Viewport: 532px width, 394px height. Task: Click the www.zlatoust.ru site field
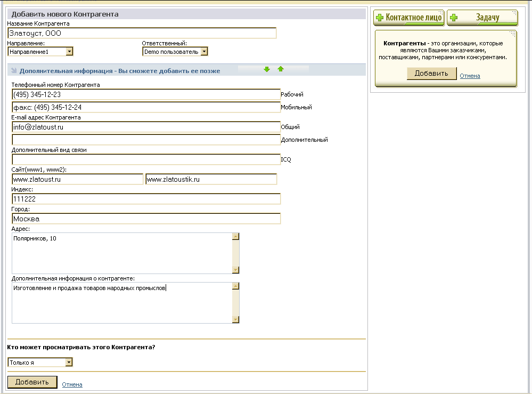(77, 179)
